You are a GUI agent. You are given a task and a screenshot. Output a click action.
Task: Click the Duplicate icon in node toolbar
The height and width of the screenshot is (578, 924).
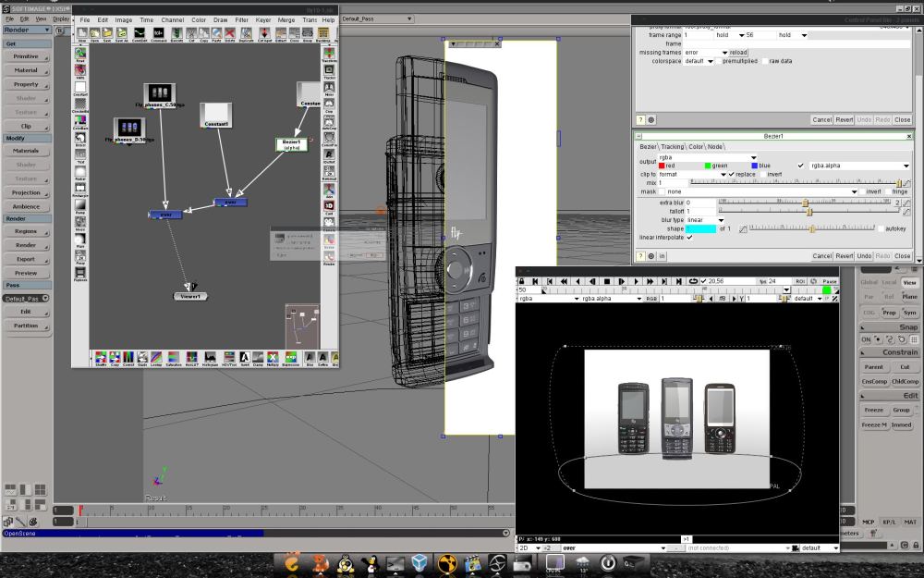[246, 33]
